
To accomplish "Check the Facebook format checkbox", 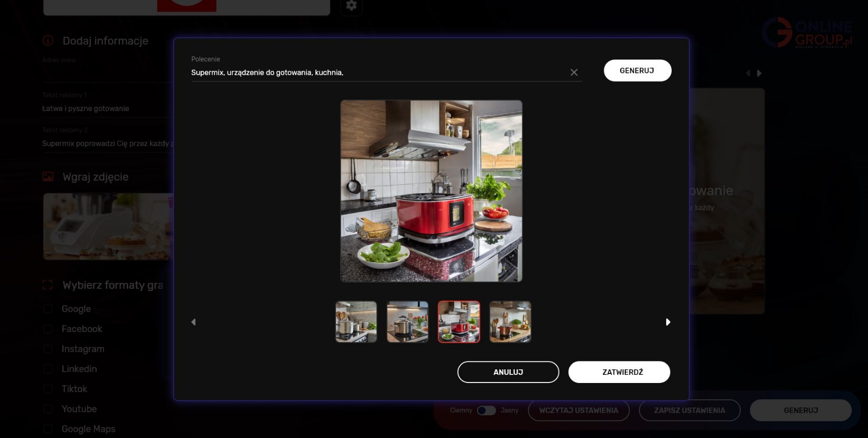I will click(48, 329).
